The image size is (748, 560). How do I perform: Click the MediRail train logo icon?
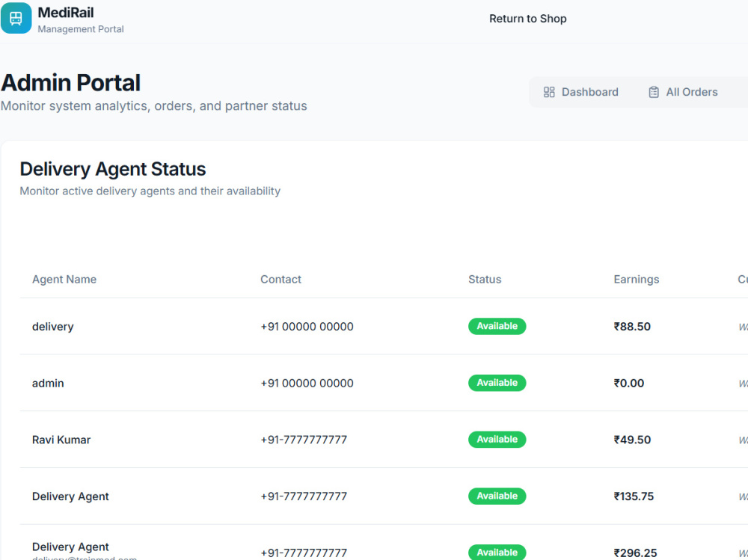tap(16, 18)
